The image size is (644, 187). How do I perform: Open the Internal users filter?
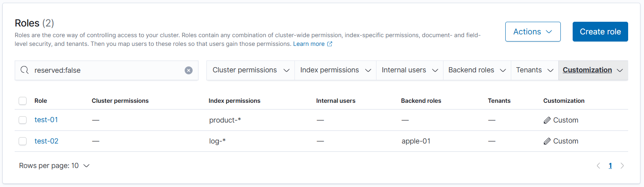pos(409,70)
